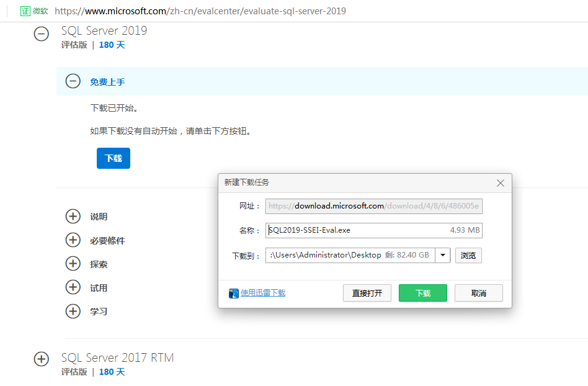Image resolution: width=588 pixels, height=386 pixels.
Task: Click the 180 天 text under SQL Server 2019
Action: 112,45
